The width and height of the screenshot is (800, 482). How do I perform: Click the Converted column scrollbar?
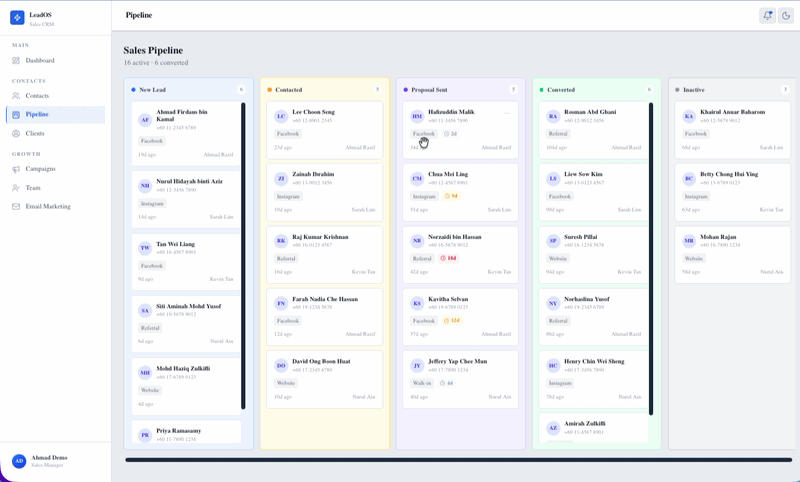click(x=652, y=258)
